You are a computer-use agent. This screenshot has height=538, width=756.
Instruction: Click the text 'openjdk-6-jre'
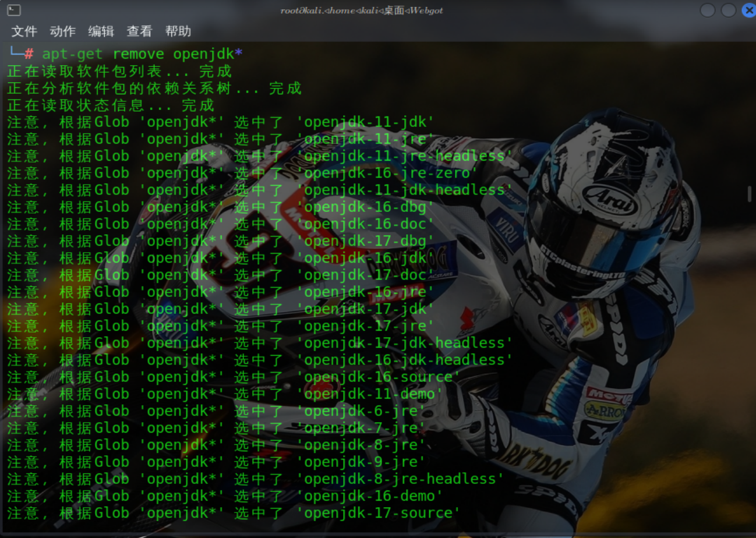[361, 411]
